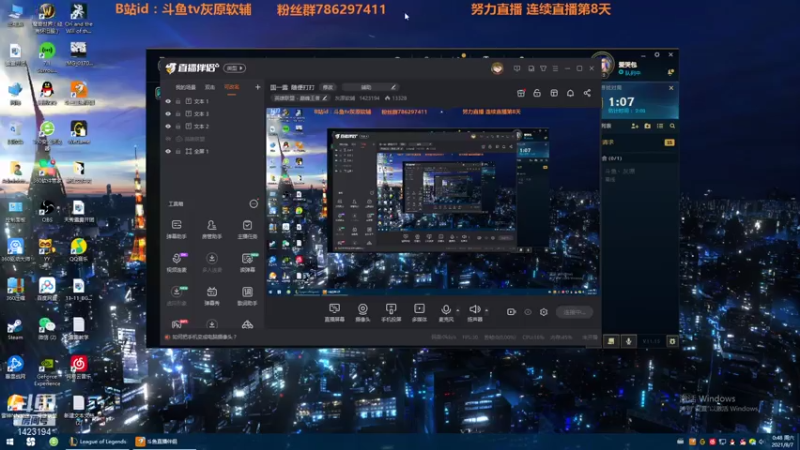800x450 pixels.
Task: Show the hidden greyed-out source with its eye icon
Action: (168, 139)
